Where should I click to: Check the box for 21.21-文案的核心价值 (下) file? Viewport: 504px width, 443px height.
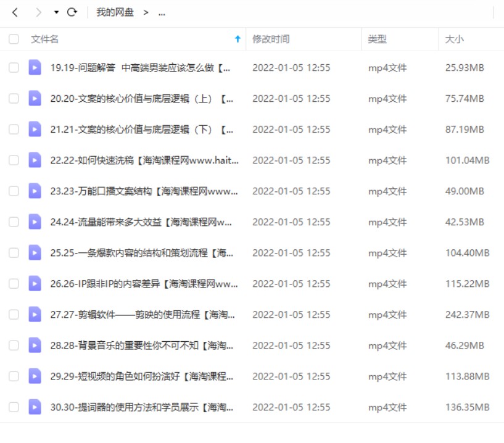[14, 129]
